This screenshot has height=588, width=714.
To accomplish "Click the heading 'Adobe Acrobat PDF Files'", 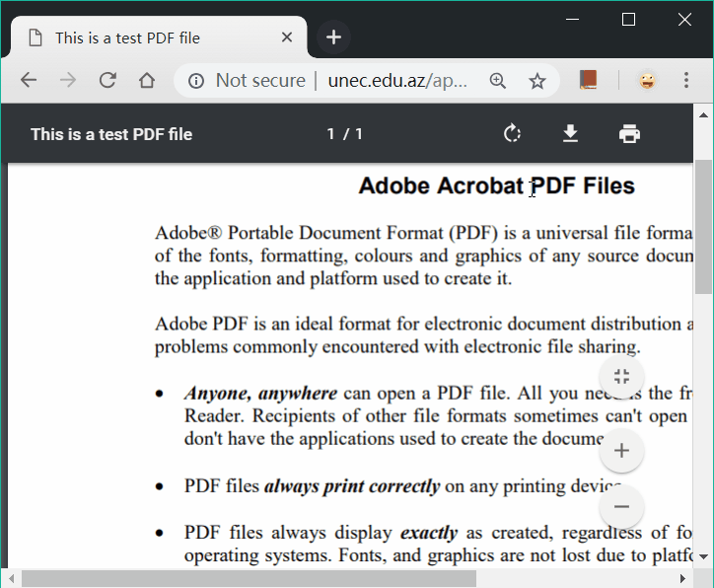I will (496, 185).
